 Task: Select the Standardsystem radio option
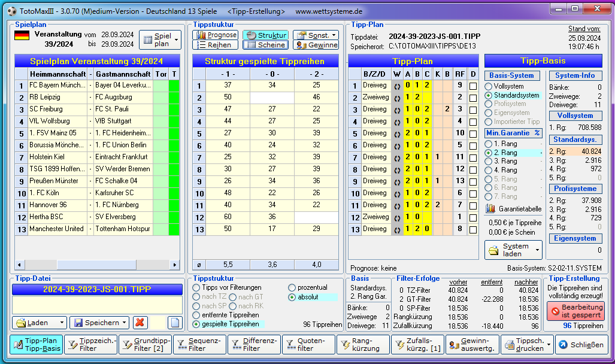(488, 95)
